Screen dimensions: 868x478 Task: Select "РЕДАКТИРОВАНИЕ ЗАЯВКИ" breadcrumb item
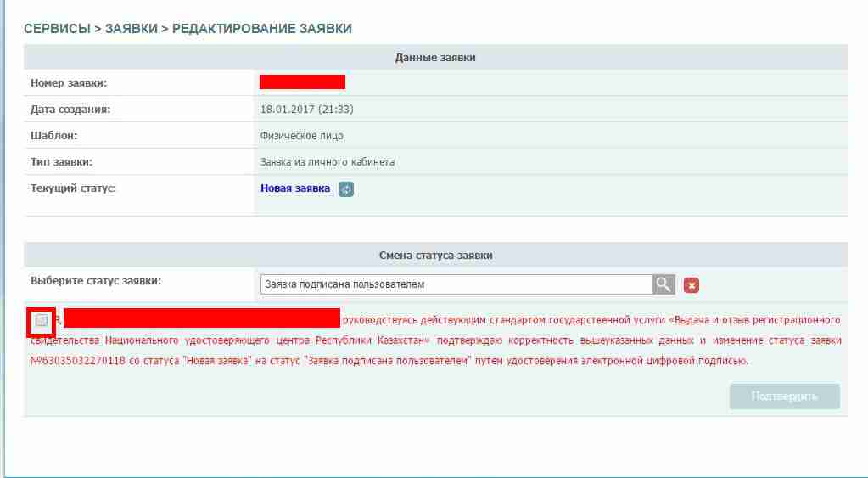coord(261,29)
